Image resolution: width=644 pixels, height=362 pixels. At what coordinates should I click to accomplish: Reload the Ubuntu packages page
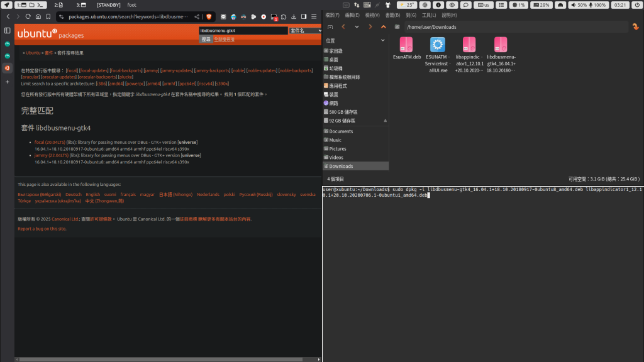(x=28, y=17)
